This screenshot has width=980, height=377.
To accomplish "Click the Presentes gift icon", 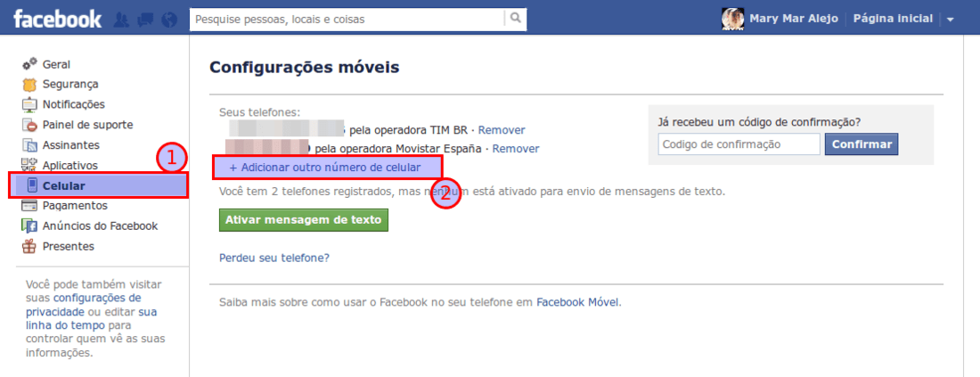I will (x=29, y=246).
